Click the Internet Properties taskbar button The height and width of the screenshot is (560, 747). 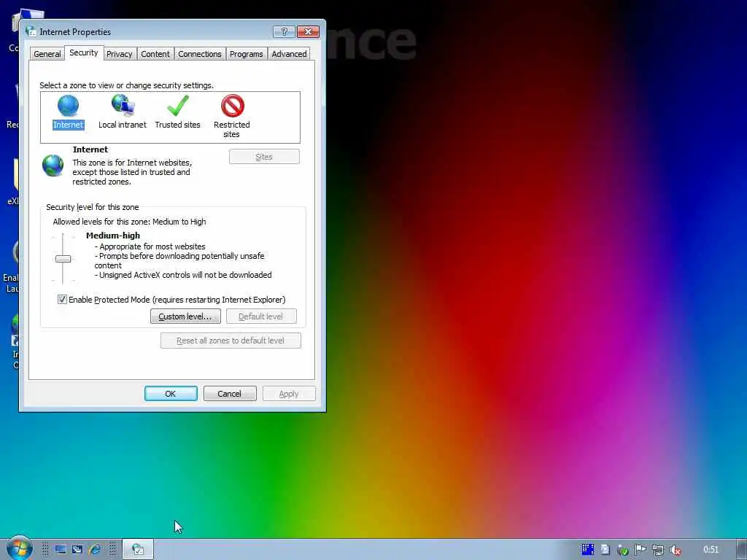pyautogui.click(x=138, y=550)
